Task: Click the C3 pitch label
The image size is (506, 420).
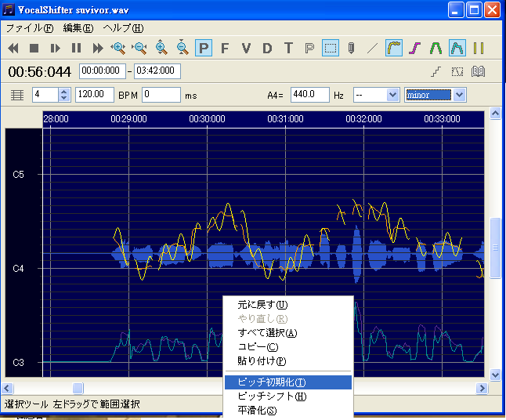Action: pyautogui.click(x=18, y=363)
